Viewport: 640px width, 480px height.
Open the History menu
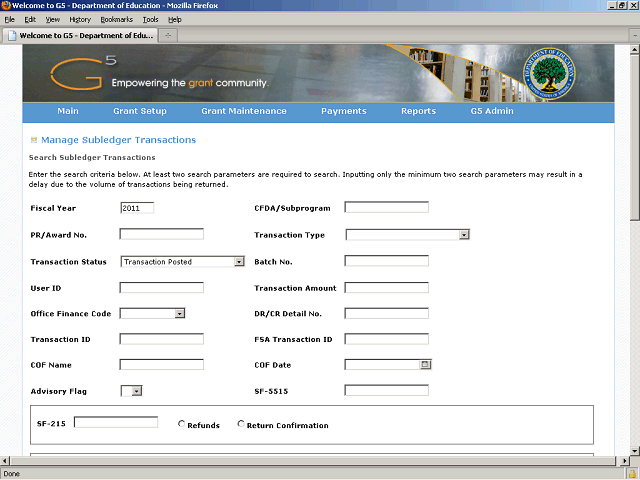80,20
